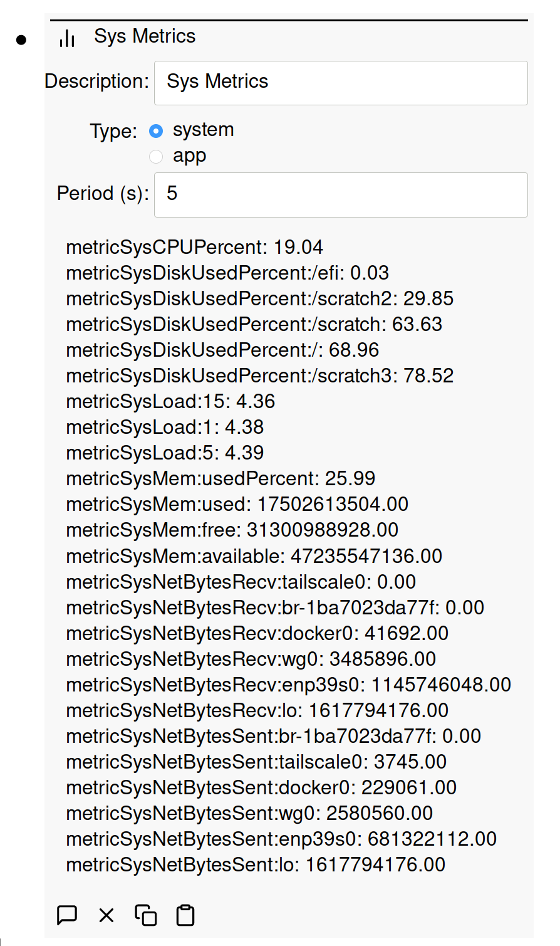
Task: Duplicate the Sys Metrics block via copy icon
Action: pos(145,915)
